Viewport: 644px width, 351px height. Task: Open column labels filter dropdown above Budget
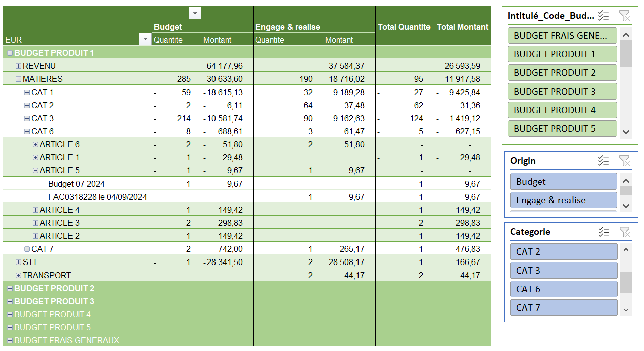tap(195, 13)
